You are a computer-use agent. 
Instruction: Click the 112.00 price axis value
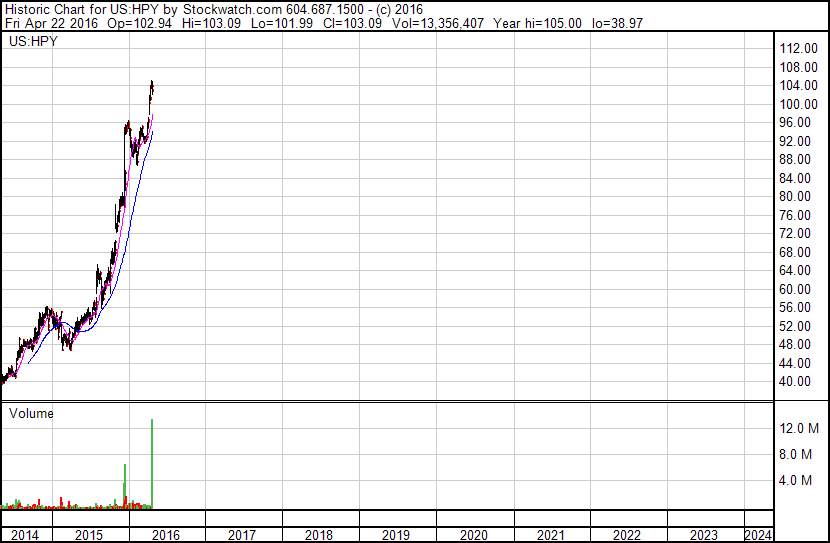pyautogui.click(x=799, y=48)
